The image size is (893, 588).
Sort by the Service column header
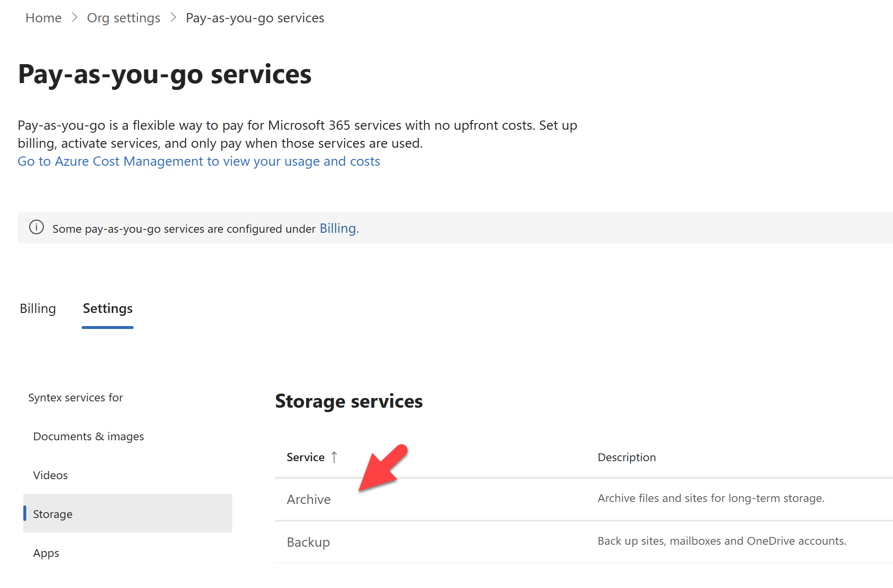click(306, 457)
